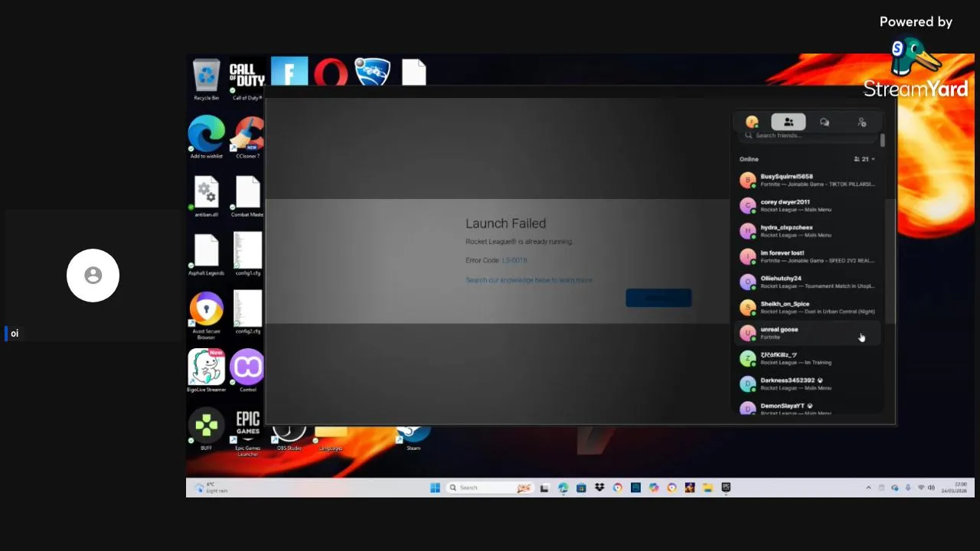The height and width of the screenshot is (551, 980).
Task: Open the Windows Start menu
Action: click(435, 487)
